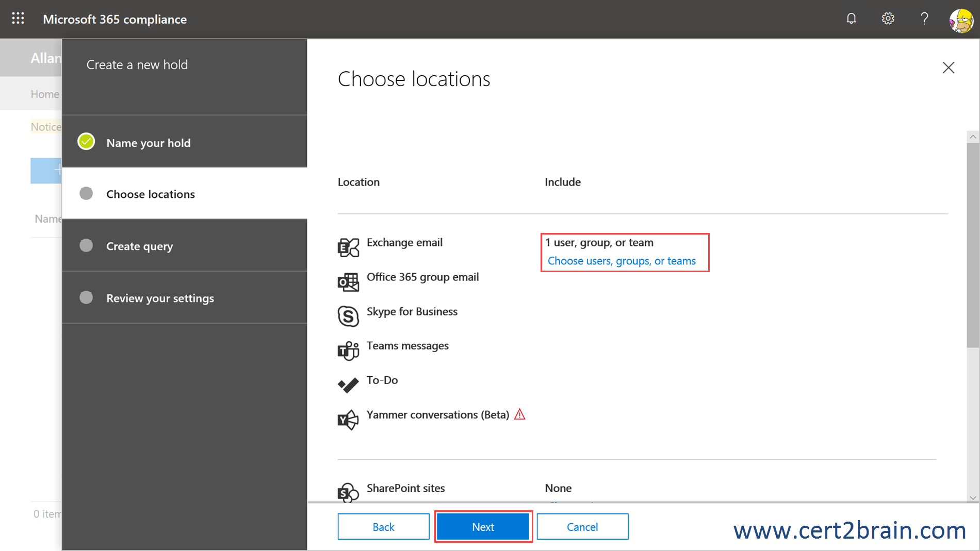Close the Choose locations panel
The image size is (980, 551).
tap(948, 68)
